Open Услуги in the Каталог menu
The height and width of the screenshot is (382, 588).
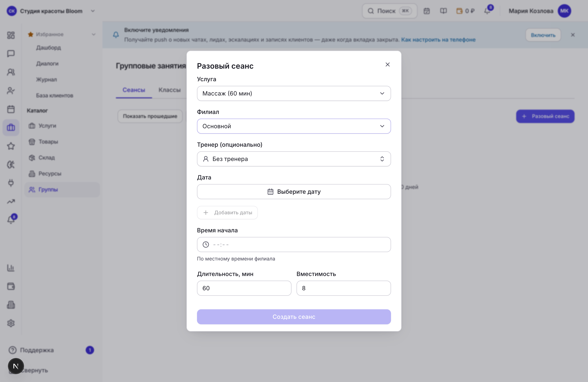tap(62, 126)
